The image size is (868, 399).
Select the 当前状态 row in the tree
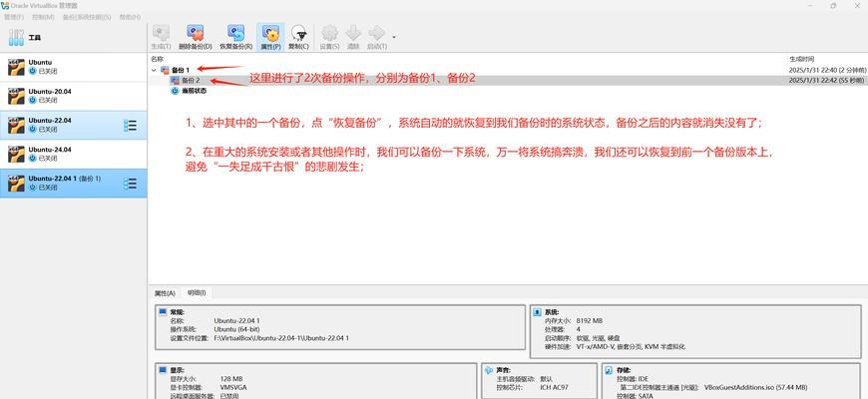(x=508, y=91)
